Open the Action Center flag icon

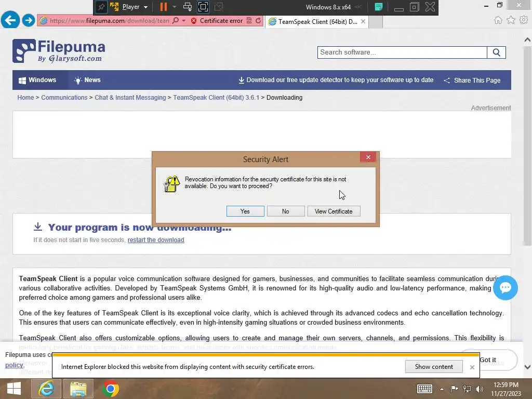[x=454, y=389]
